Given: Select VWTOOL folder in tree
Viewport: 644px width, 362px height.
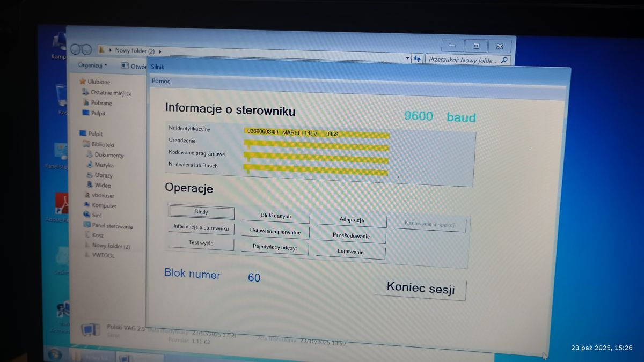Looking at the screenshot, I should 99,256.
